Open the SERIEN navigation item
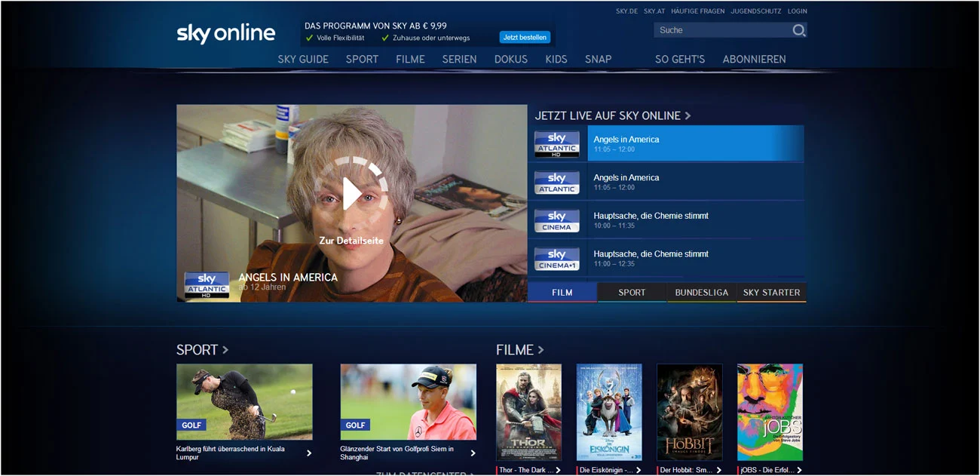 pos(459,59)
